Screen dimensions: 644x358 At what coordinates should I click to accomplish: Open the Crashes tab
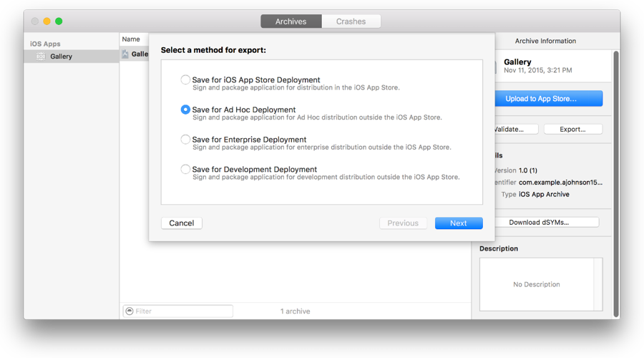pos(351,21)
